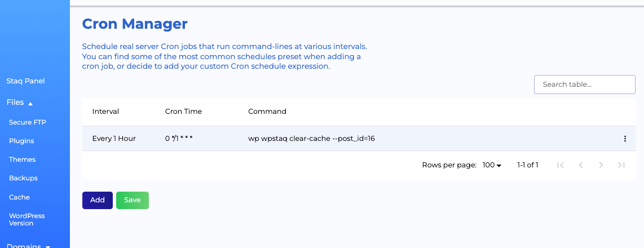Select the Every 1 Hour cron row
This screenshot has width=644, height=248.
point(359,139)
